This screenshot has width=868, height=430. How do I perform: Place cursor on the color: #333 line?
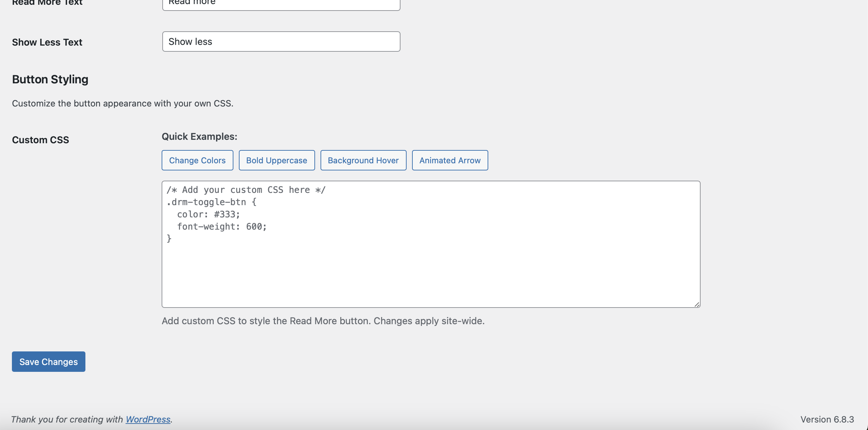[208, 214]
